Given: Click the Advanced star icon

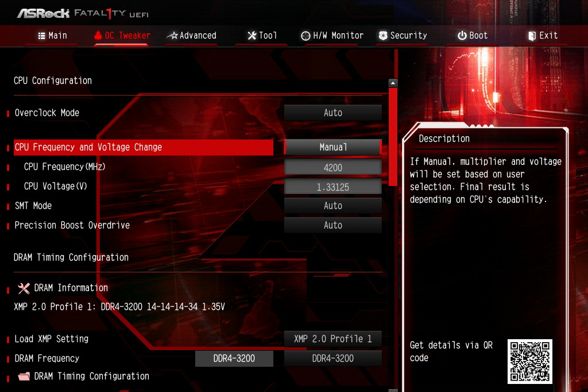Looking at the screenshot, I should [x=172, y=36].
